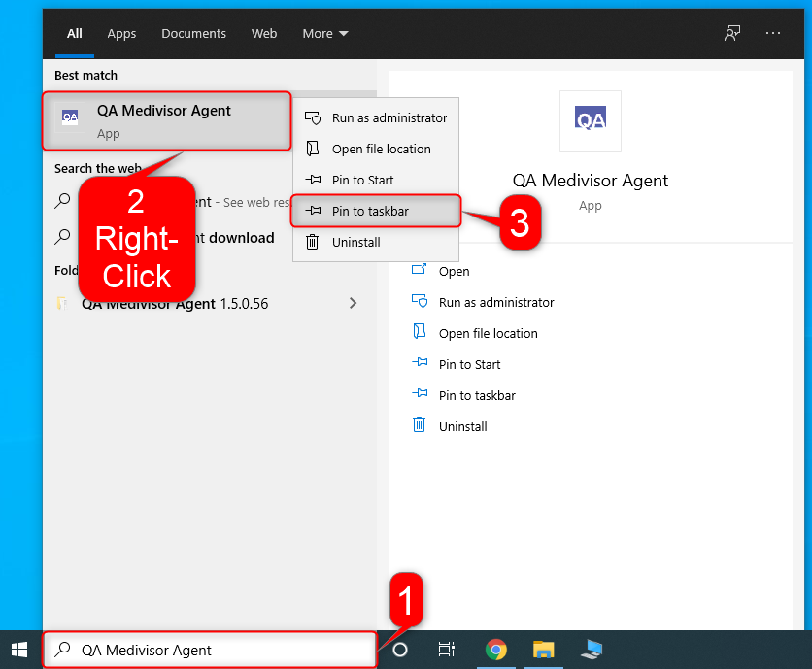This screenshot has height=669, width=812.
Task: Switch to the All search tab
Action: click(x=75, y=34)
